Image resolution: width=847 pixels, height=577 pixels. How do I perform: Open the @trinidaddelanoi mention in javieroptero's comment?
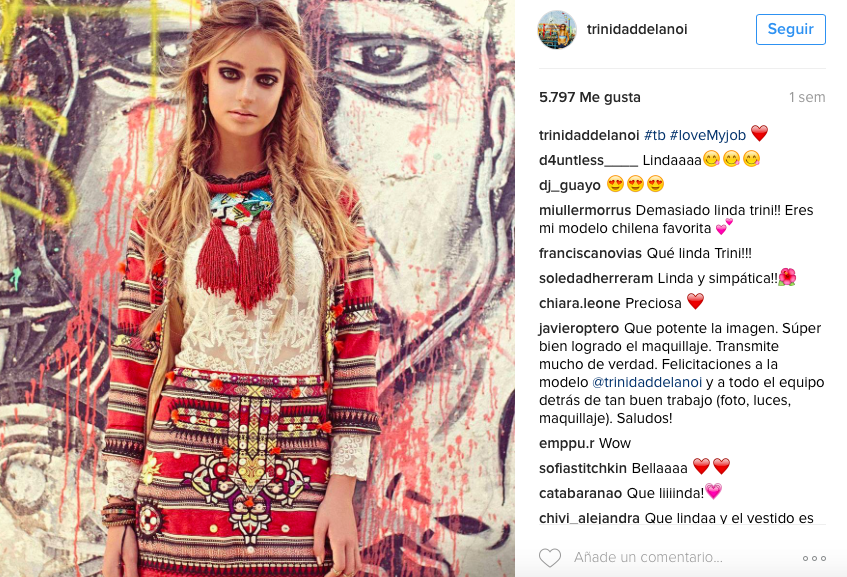[647, 382]
